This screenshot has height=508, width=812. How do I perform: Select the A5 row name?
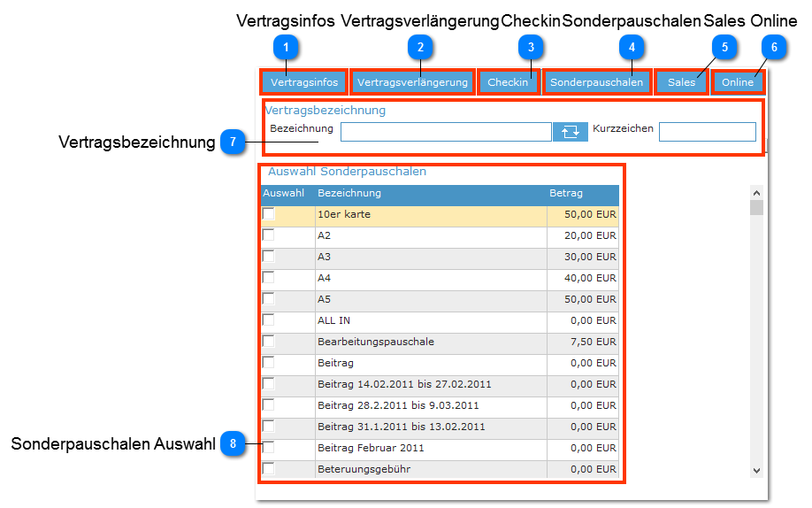pyautogui.click(x=324, y=300)
